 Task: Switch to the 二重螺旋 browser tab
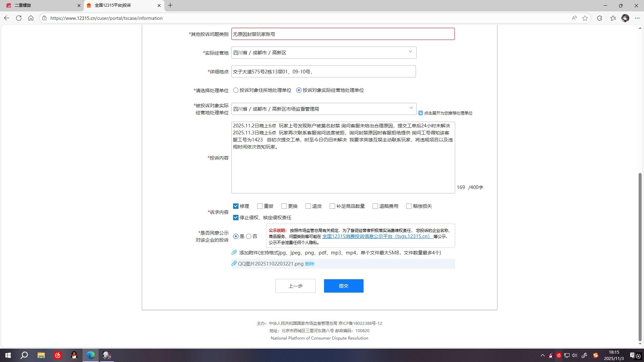[40, 5]
